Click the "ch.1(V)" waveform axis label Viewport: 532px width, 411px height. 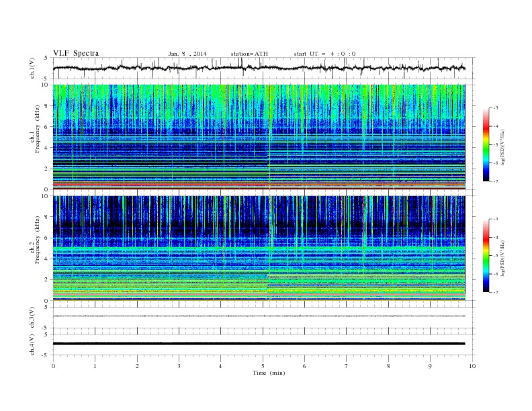click(x=32, y=68)
